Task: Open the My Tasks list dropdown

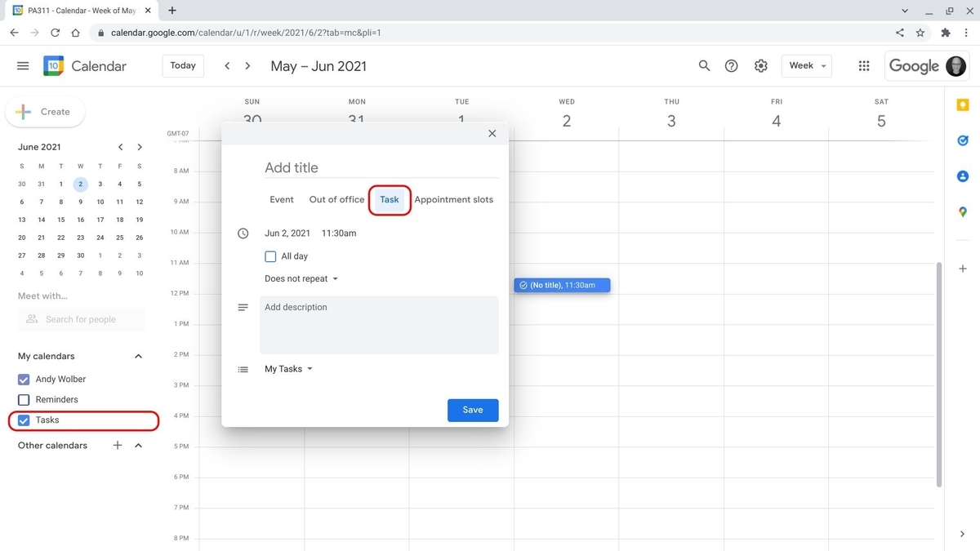Action: [x=287, y=368]
